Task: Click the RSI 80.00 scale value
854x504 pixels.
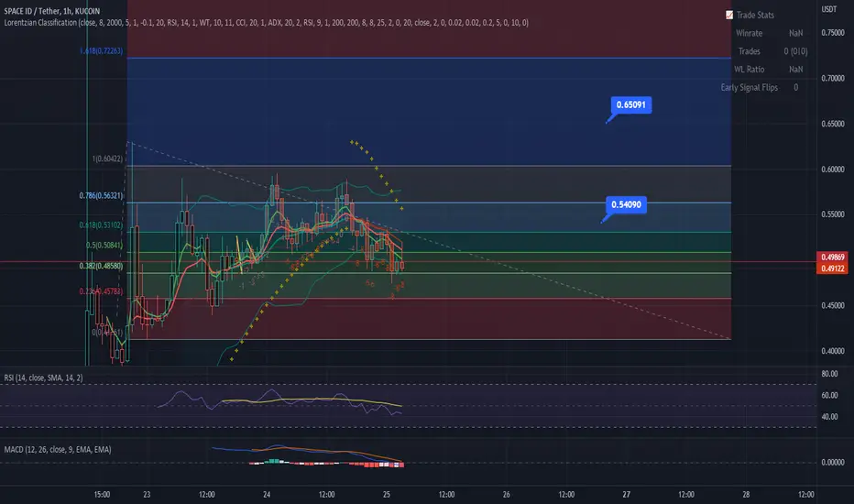Action: [829, 374]
